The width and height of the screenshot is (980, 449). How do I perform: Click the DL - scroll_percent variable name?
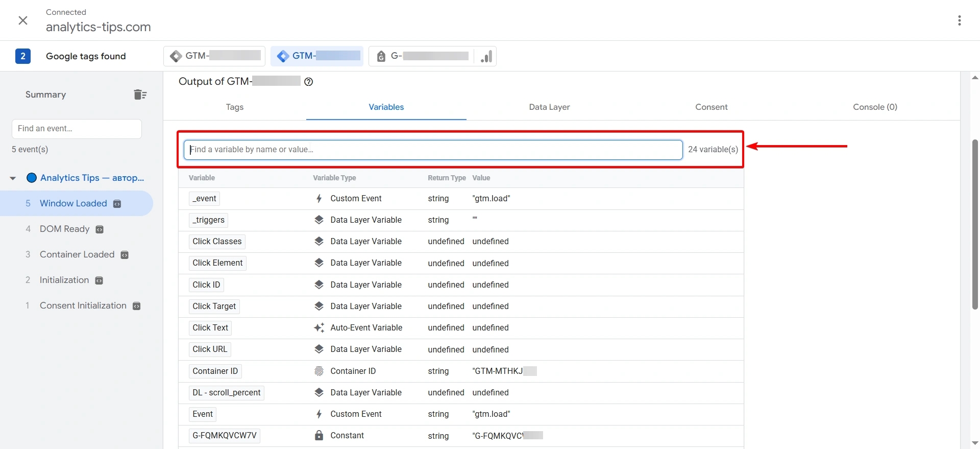227,393
